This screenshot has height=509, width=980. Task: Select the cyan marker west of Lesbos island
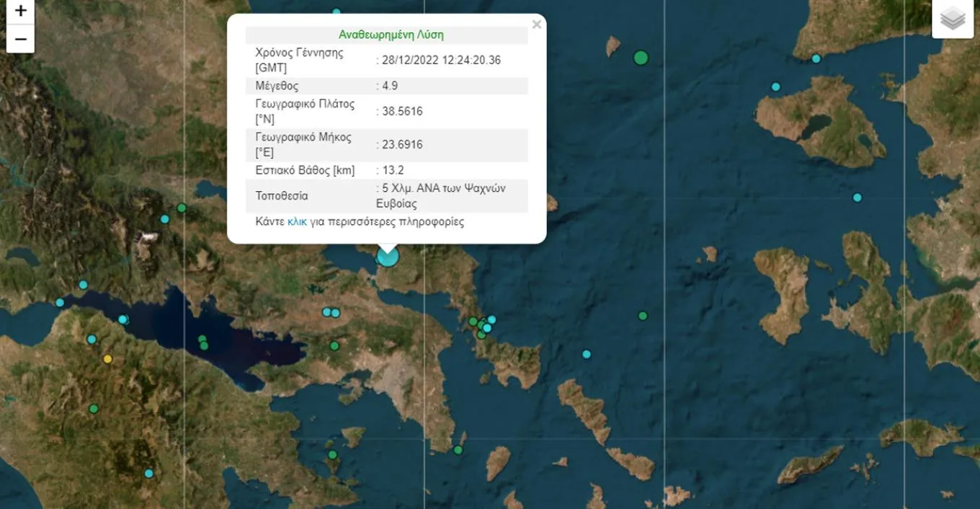point(775,87)
